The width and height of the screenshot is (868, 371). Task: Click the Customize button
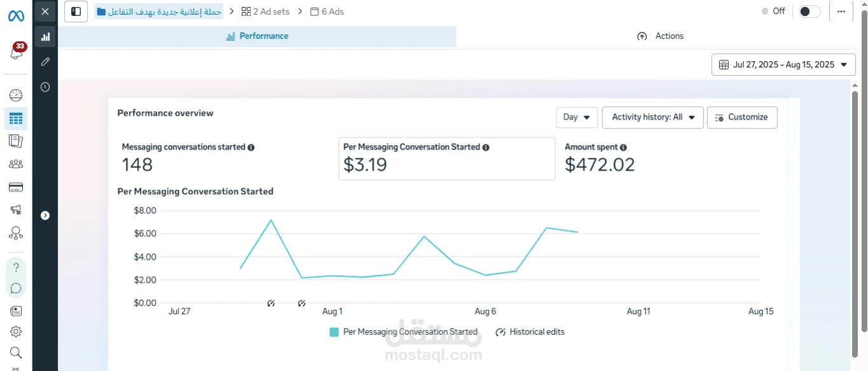click(741, 117)
